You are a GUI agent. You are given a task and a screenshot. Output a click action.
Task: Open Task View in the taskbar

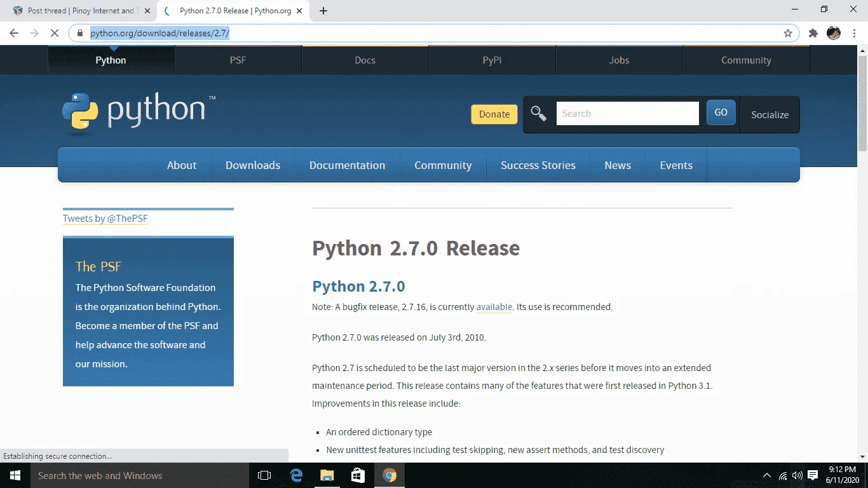(264, 475)
